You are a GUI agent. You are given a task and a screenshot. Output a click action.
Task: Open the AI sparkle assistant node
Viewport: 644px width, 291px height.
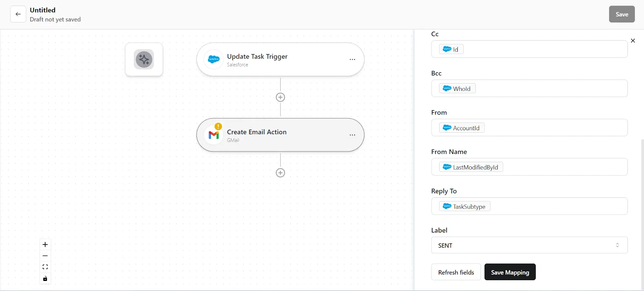pyautogui.click(x=144, y=59)
